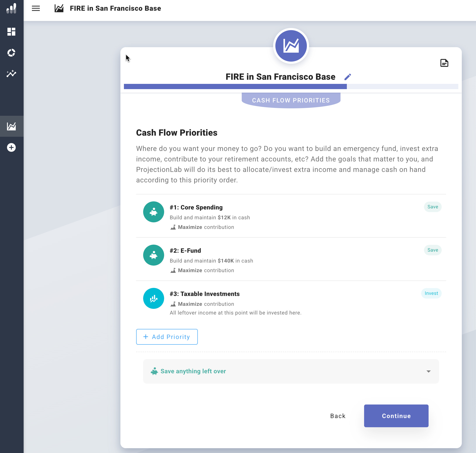The width and height of the screenshot is (476, 453).
Task: Open Save anything left over selector
Action: [x=291, y=371]
